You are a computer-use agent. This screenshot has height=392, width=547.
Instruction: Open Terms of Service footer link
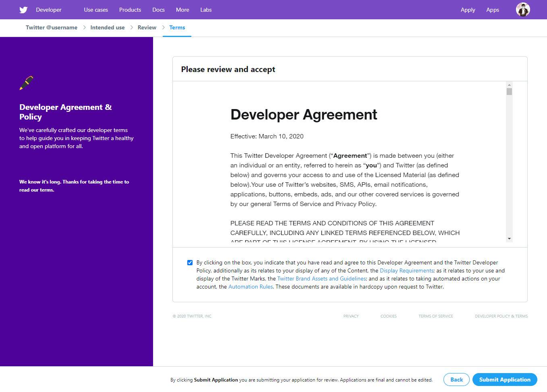pyautogui.click(x=435, y=316)
